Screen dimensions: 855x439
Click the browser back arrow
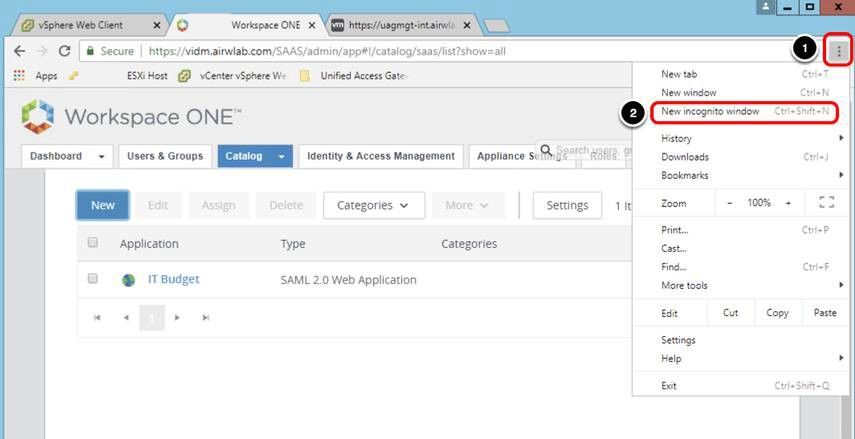[x=19, y=51]
